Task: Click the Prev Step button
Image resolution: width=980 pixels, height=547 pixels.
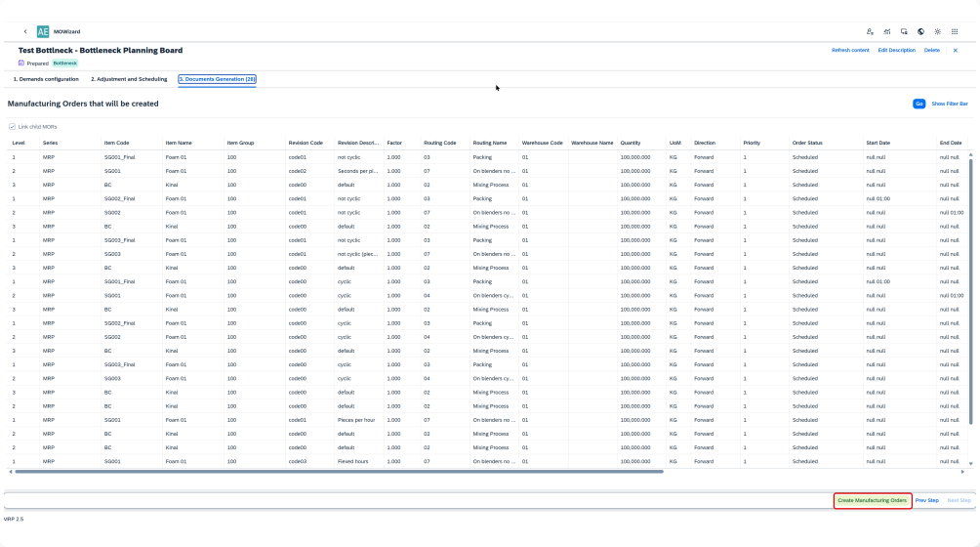Action: [926, 500]
